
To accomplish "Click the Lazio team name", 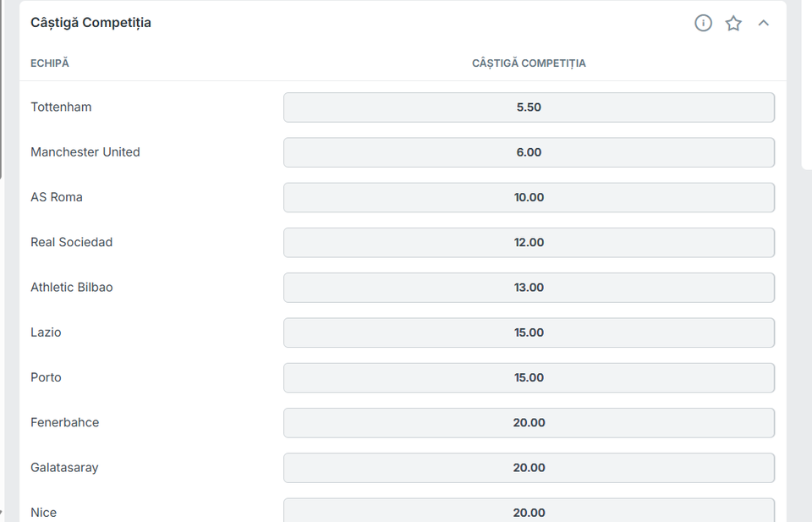I will [x=46, y=332].
